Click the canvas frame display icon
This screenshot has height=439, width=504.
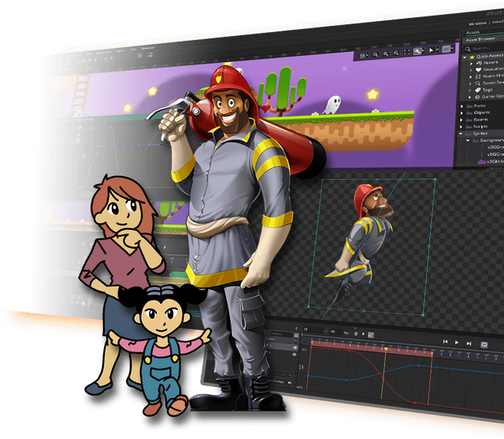pyautogui.click(x=447, y=49)
